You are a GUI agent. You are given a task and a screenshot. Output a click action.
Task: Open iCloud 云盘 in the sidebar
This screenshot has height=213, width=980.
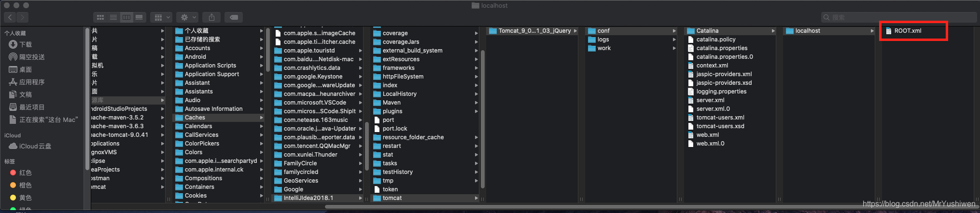pyautogui.click(x=35, y=146)
